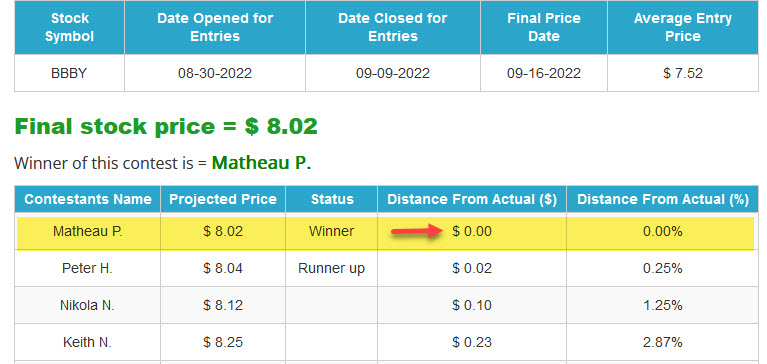Select the Final Price Date header
767x364 pixels.
(x=544, y=27)
